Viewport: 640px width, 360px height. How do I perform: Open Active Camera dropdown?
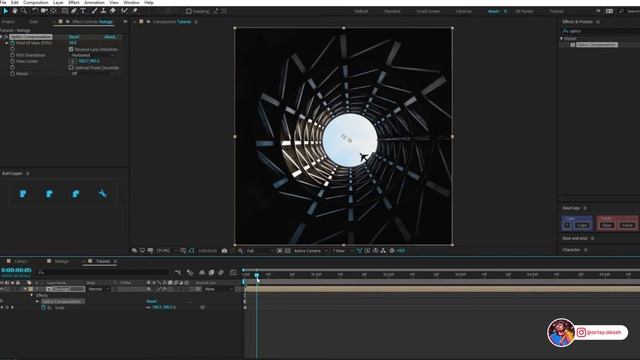(x=310, y=251)
